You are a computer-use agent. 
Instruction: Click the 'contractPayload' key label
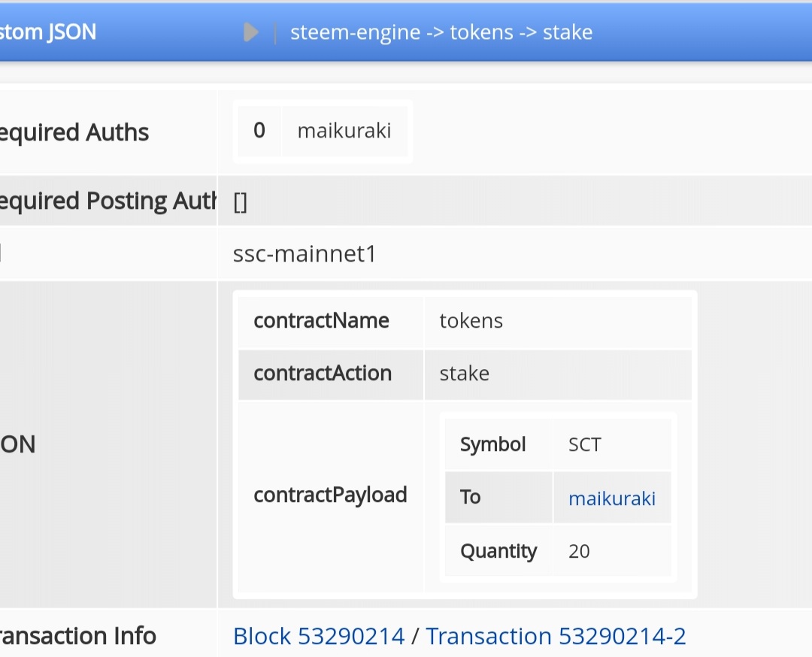(x=330, y=495)
